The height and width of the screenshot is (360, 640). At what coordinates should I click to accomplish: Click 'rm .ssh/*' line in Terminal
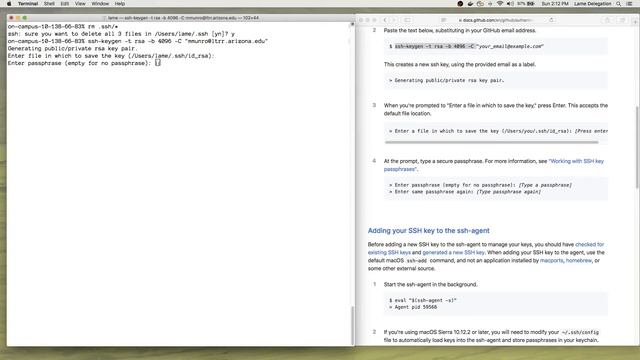click(x=63, y=27)
